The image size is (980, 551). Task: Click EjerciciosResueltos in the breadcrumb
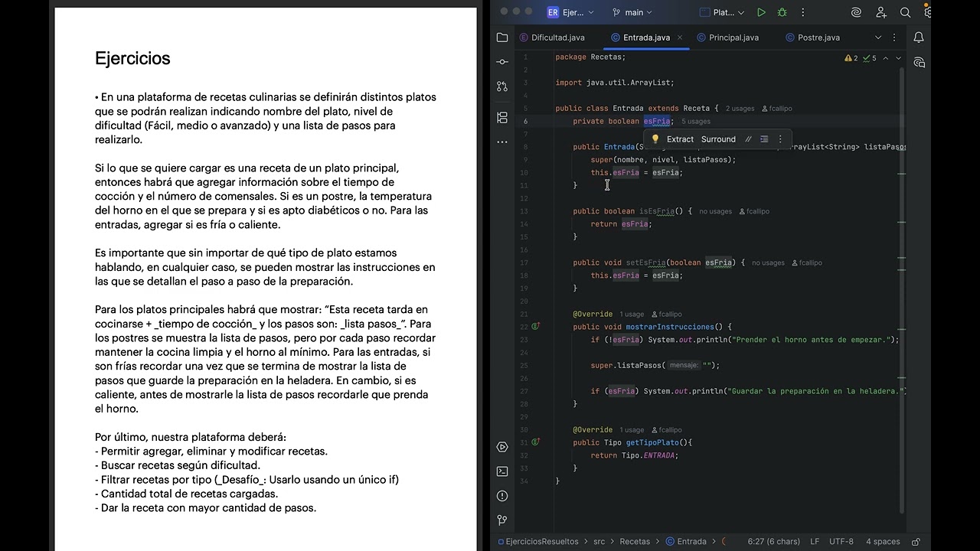pyautogui.click(x=537, y=541)
